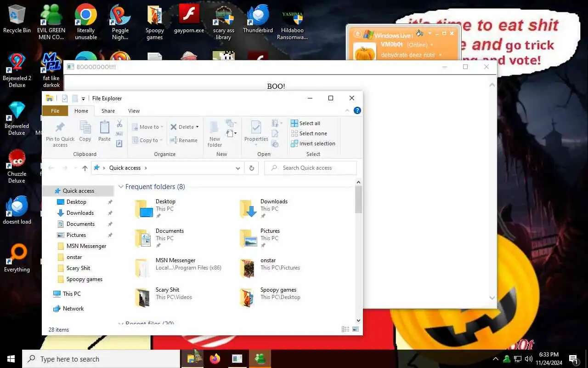The image size is (588, 368).
Task: Switch to large icons view
Action: (x=356, y=329)
